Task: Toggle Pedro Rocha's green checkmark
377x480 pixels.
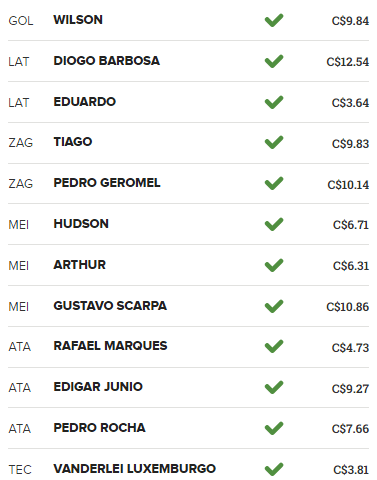Action: coord(274,428)
